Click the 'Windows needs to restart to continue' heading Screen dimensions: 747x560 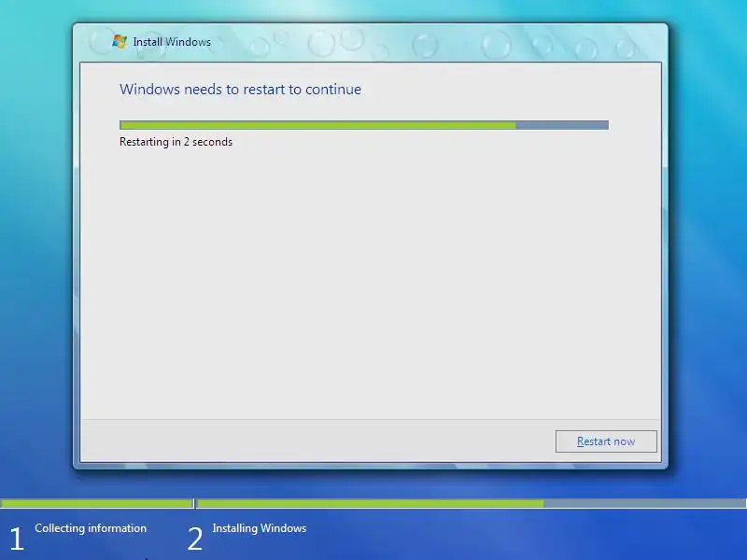240,90
